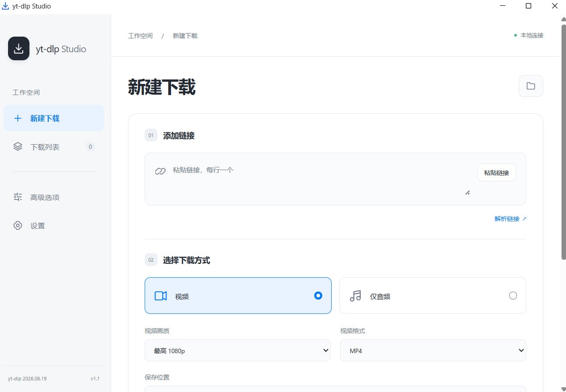
Task: Open 高级选项 in the sidebar
Action: (x=54, y=197)
